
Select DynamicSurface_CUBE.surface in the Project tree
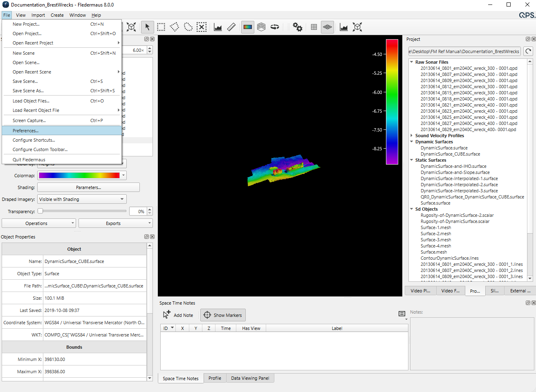coord(450,154)
